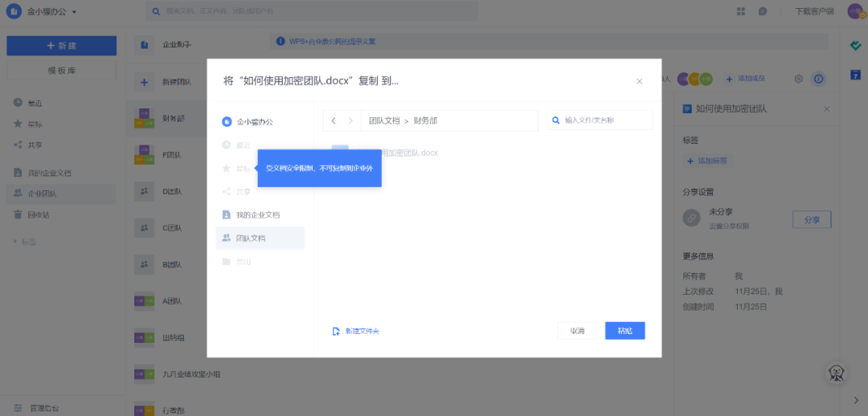This screenshot has width=868, height=416.
Task: Close the copy-to dialog with X
Action: [x=640, y=81]
